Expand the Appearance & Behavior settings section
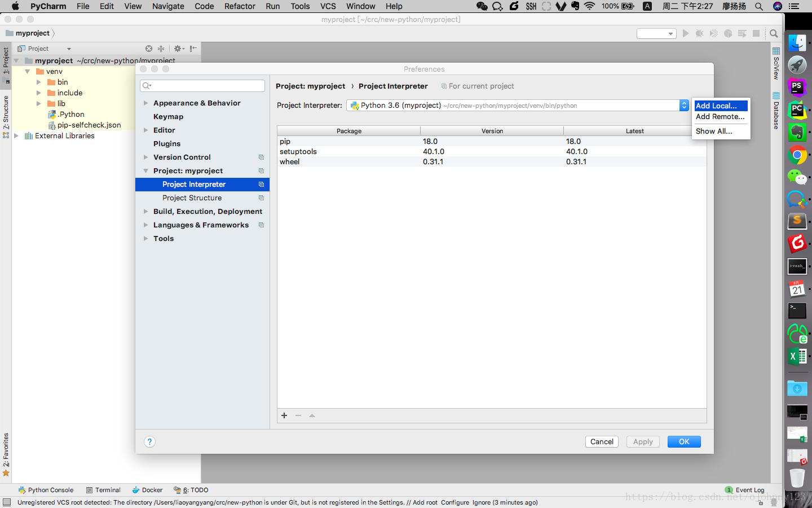Screen dimensions: 812x508 146,103
